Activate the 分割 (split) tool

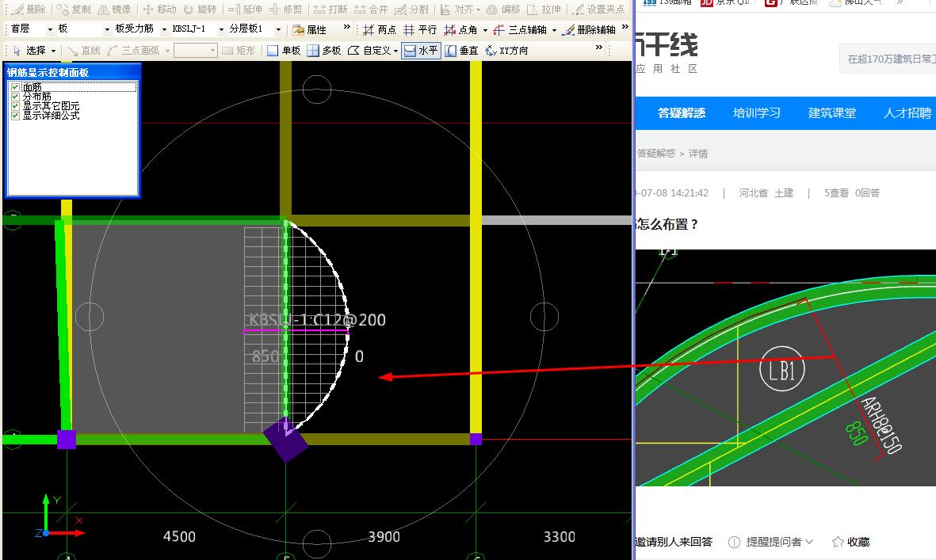[411, 10]
